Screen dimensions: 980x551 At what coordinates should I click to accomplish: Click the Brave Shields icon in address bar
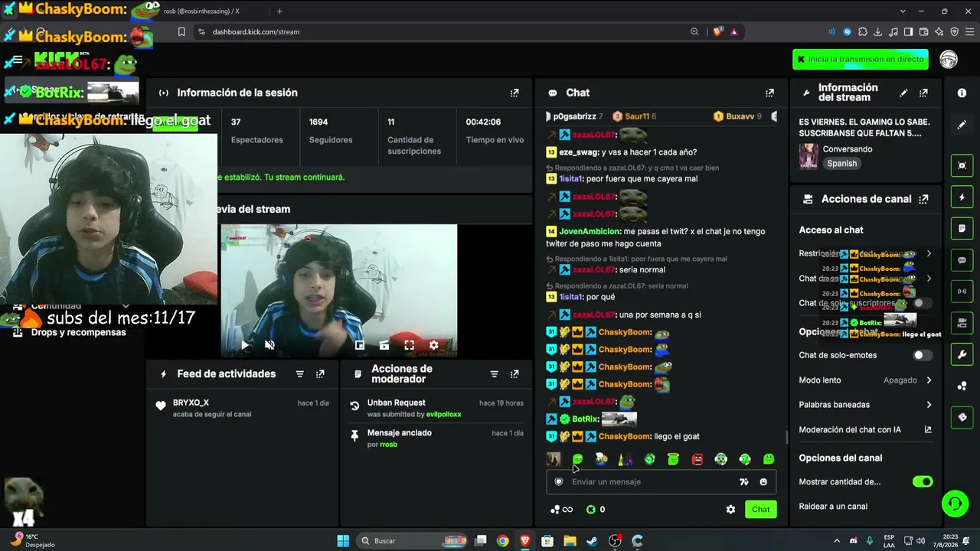[x=717, y=31]
